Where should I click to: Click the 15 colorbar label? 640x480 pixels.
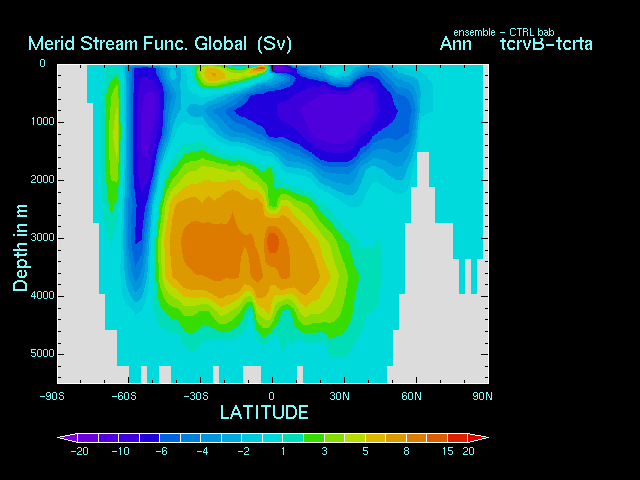[x=440, y=452]
